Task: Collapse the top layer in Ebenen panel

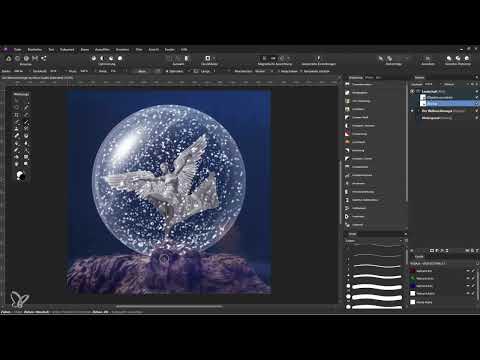Action: click(412, 91)
